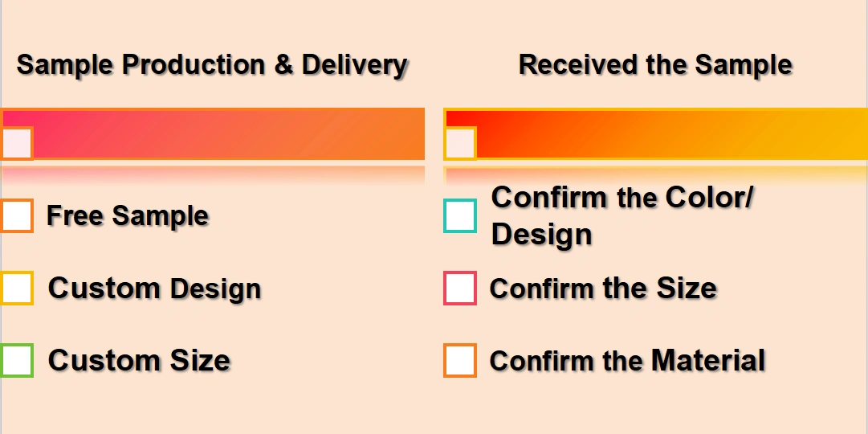Screen dimensions: 868x434
Task: Click the yellow-bordered square in the red bar
Action: (x=460, y=144)
